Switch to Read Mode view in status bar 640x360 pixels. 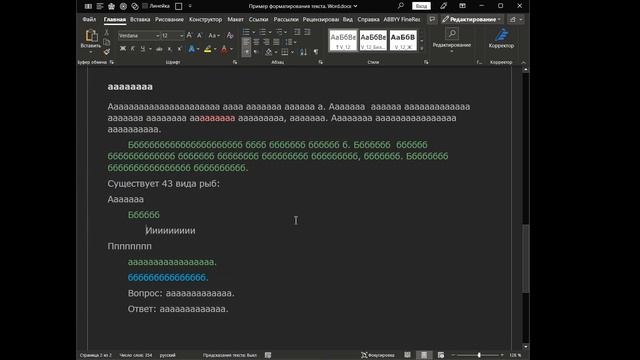tap(407, 355)
